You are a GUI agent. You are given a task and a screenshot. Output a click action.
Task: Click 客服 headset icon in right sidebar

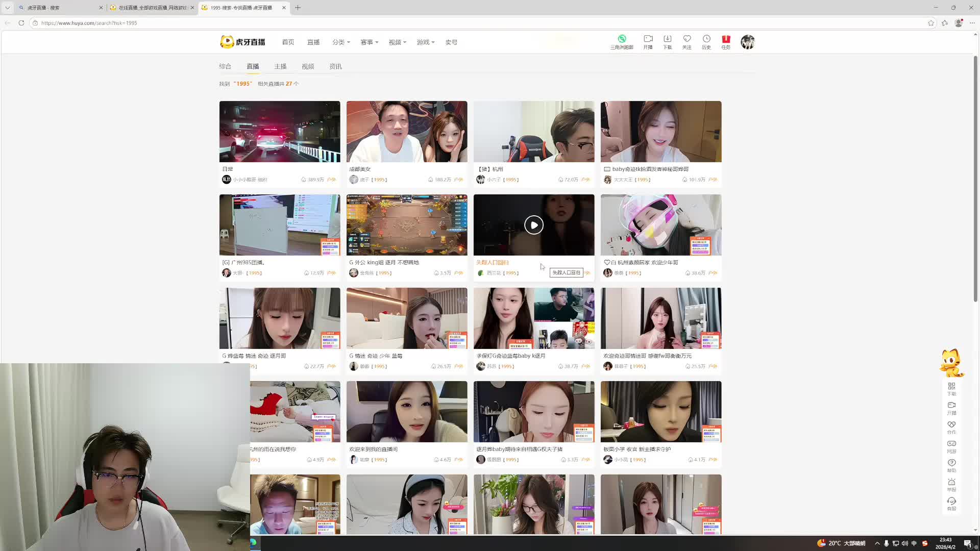[951, 502]
